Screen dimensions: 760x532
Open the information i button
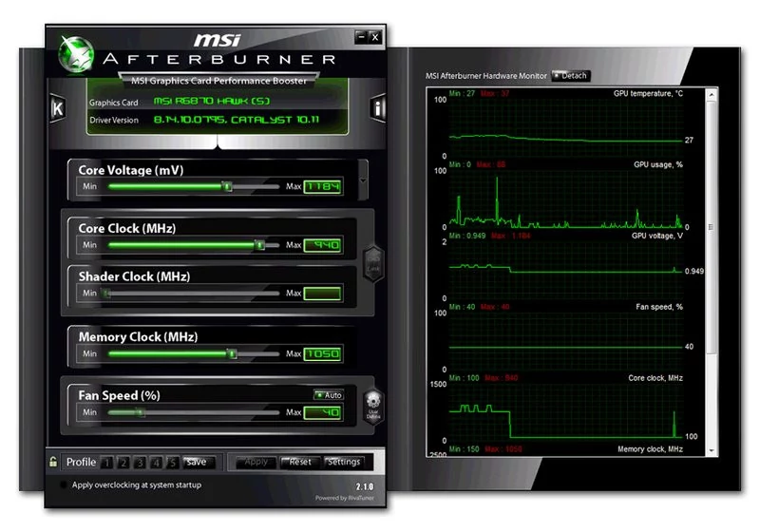[x=377, y=107]
